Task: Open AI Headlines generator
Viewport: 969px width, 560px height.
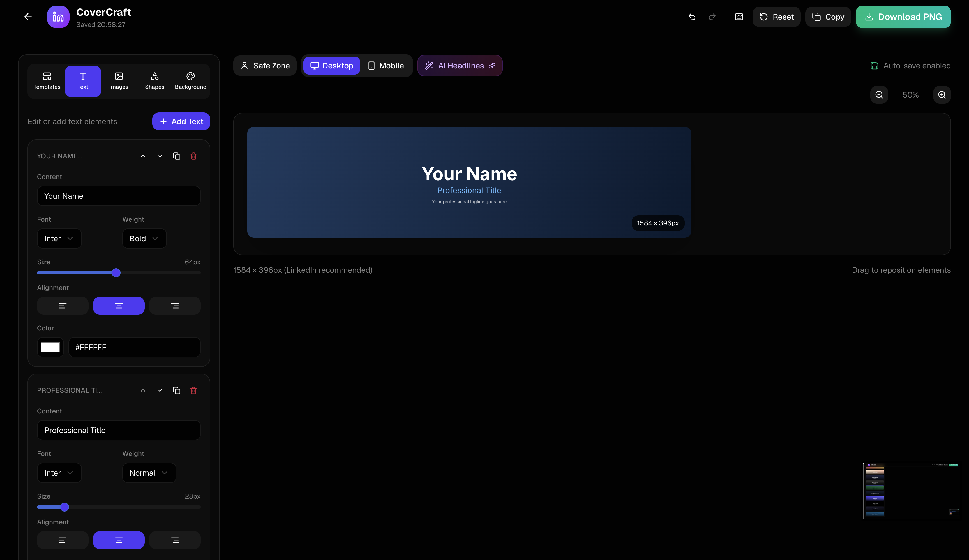Action: tap(460, 65)
